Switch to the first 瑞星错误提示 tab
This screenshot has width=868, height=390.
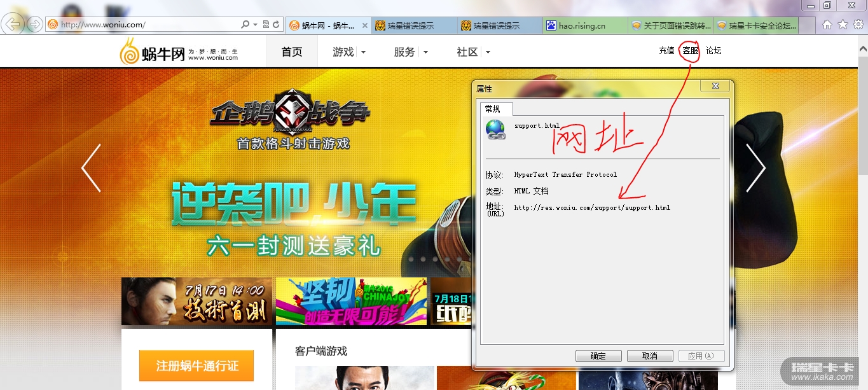pyautogui.click(x=414, y=25)
